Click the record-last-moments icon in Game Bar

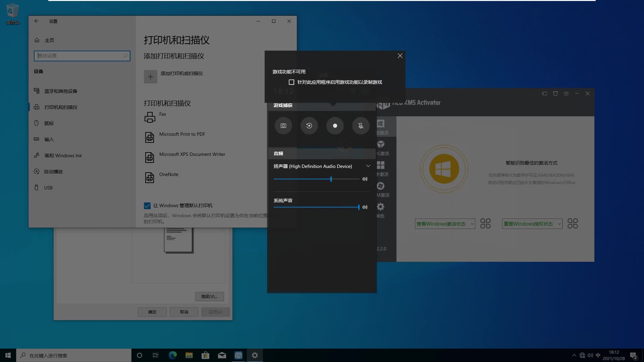point(309,126)
